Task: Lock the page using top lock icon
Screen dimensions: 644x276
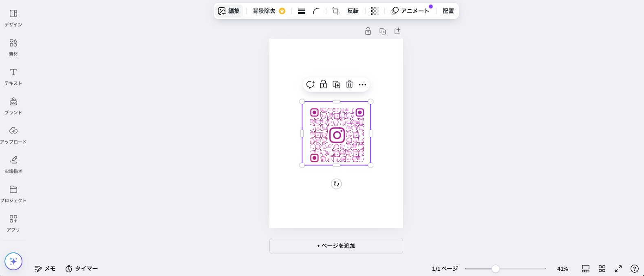Action: point(368,31)
